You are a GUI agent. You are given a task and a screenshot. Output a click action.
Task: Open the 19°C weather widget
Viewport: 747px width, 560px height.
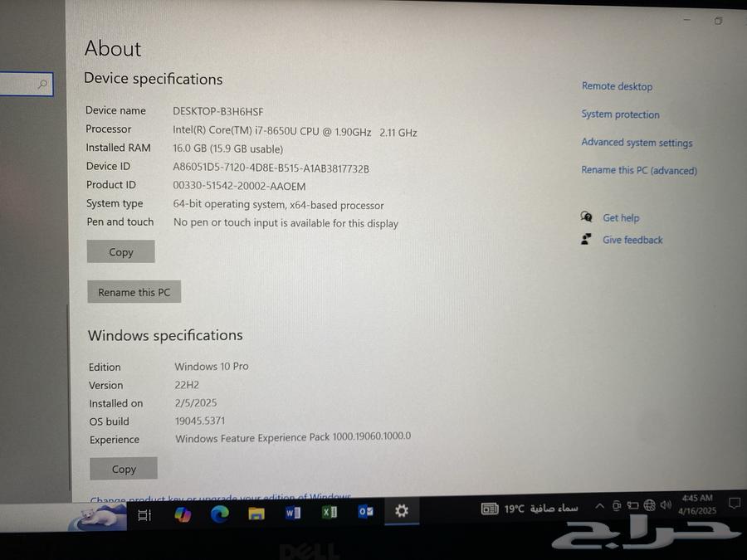point(530,509)
